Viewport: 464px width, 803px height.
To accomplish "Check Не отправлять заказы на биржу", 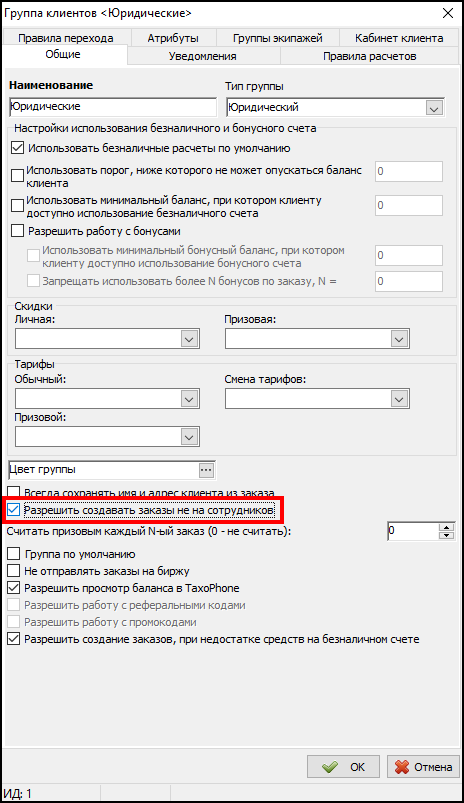I will point(13,571).
